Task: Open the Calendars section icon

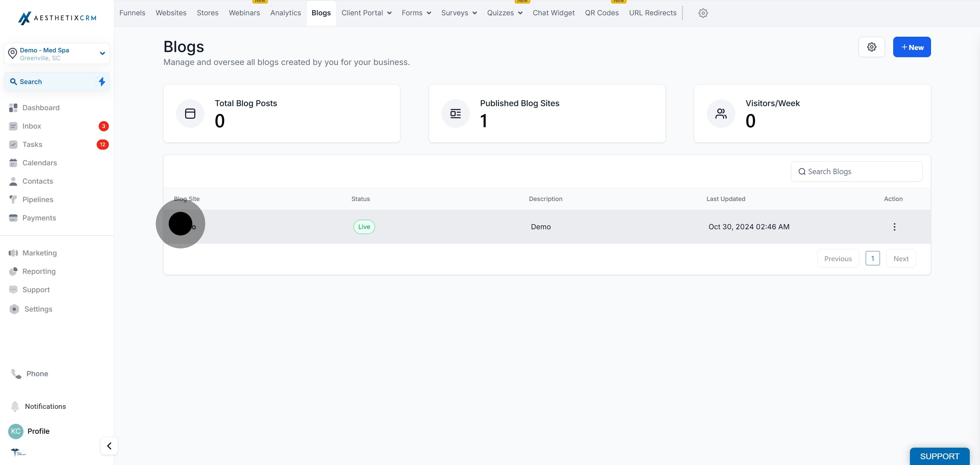Action: (x=13, y=163)
